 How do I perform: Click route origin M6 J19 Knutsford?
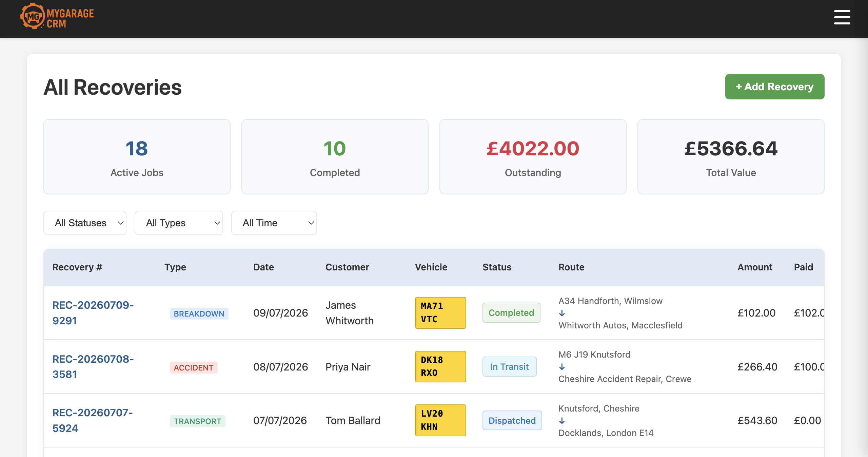coord(594,355)
